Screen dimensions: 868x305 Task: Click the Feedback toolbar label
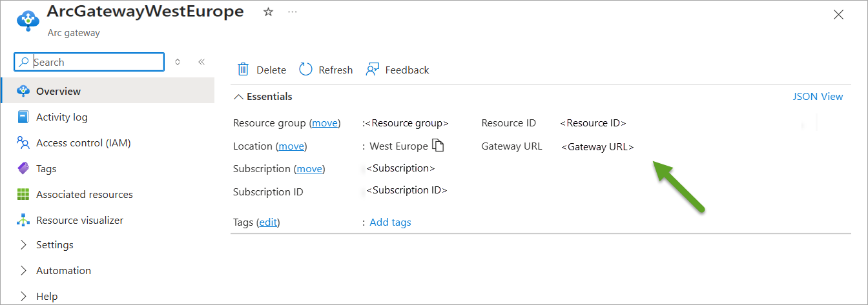[407, 70]
